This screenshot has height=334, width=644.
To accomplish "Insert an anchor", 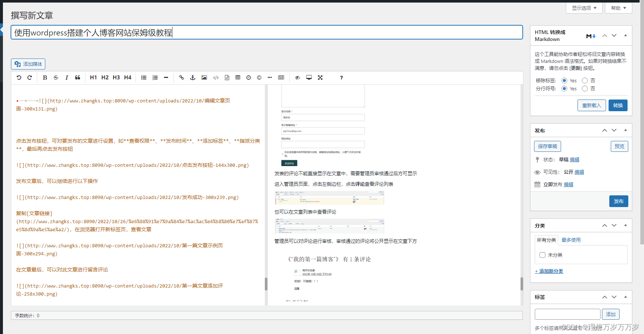I will click(x=193, y=78).
